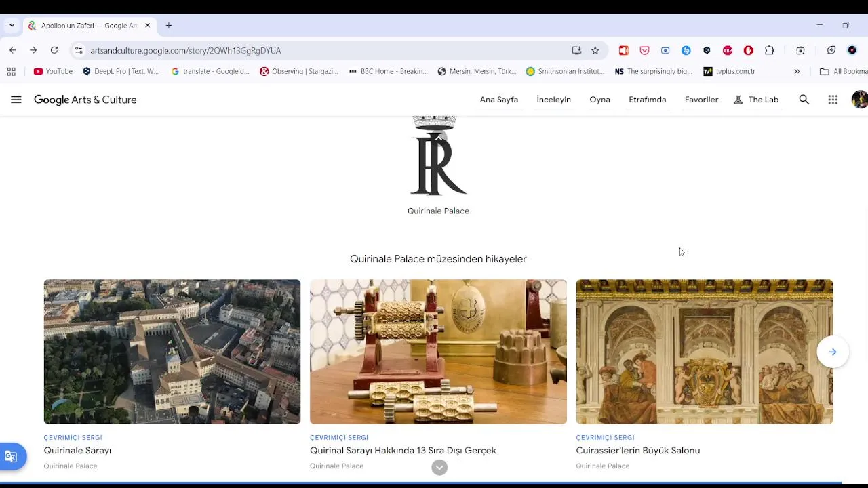The height and width of the screenshot is (488, 868).
Task: Open the Quirinale Palace RI monogram logo
Action: [438, 155]
